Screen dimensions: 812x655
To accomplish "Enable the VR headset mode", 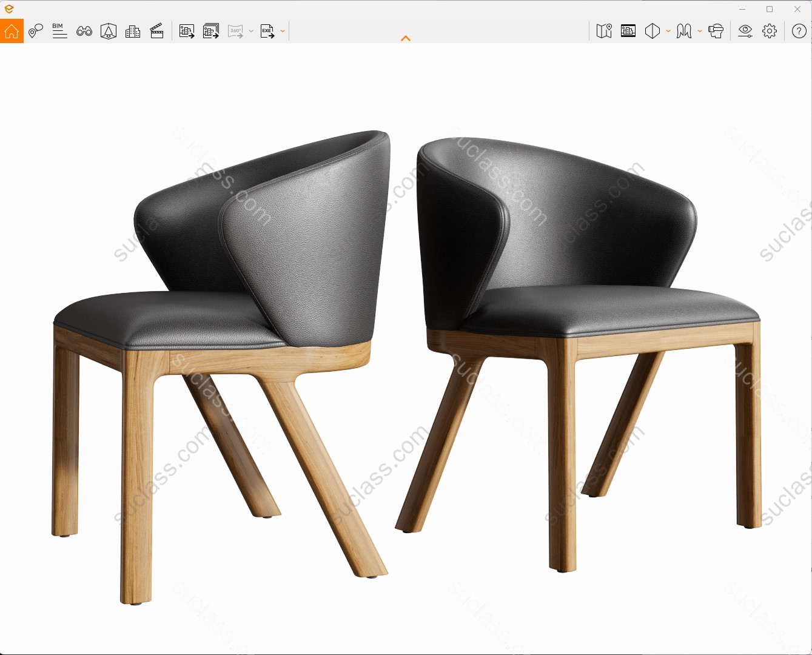I will coord(716,31).
